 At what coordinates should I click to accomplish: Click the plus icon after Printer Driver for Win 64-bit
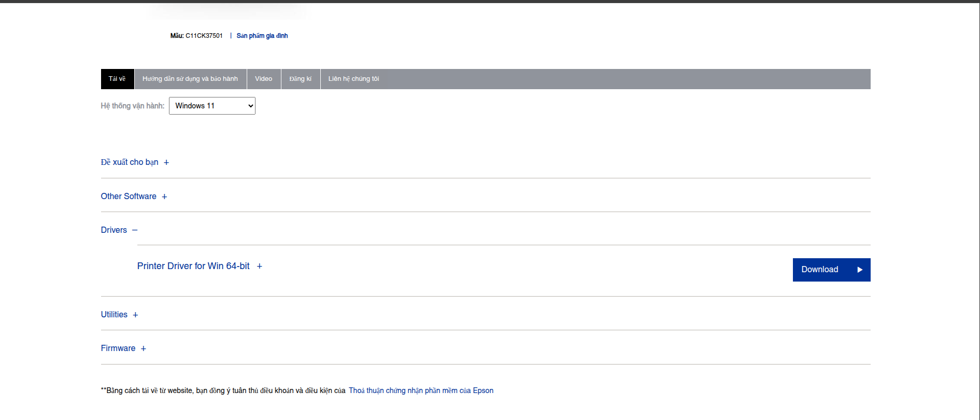260,267
